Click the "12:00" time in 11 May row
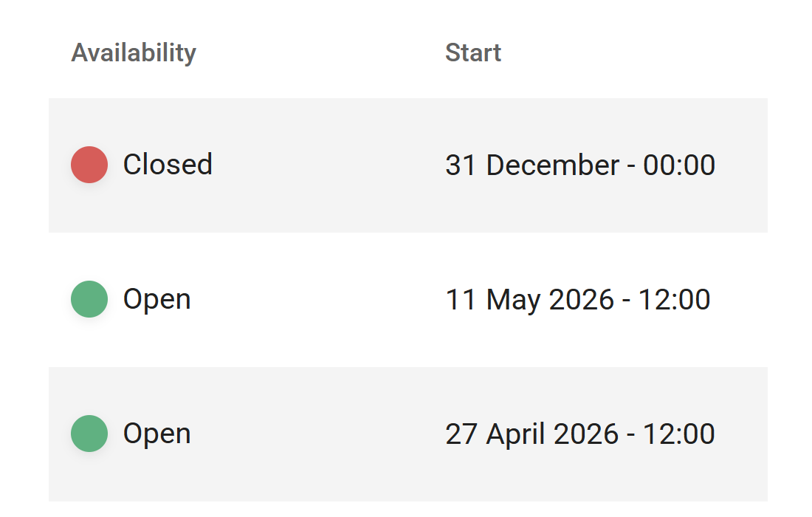Screen dimensions: 812x517 [x=675, y=299]
